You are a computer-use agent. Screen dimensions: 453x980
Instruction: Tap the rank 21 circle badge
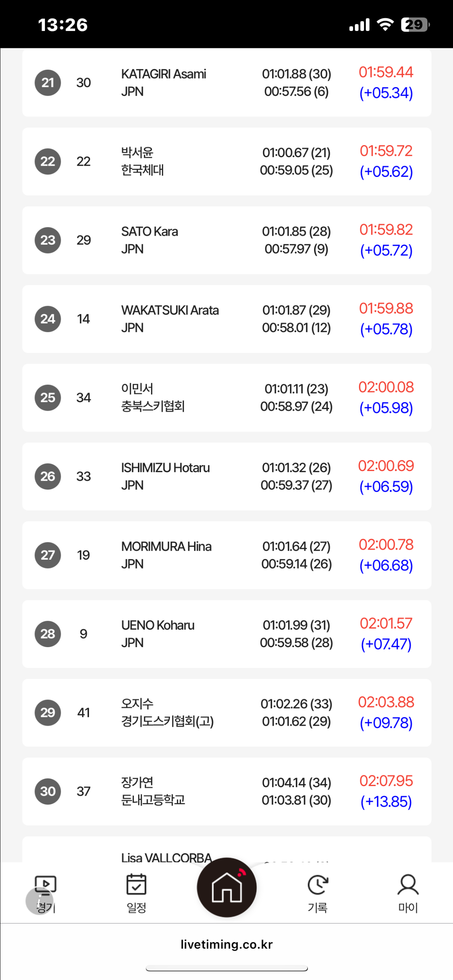tap(48, 82)
